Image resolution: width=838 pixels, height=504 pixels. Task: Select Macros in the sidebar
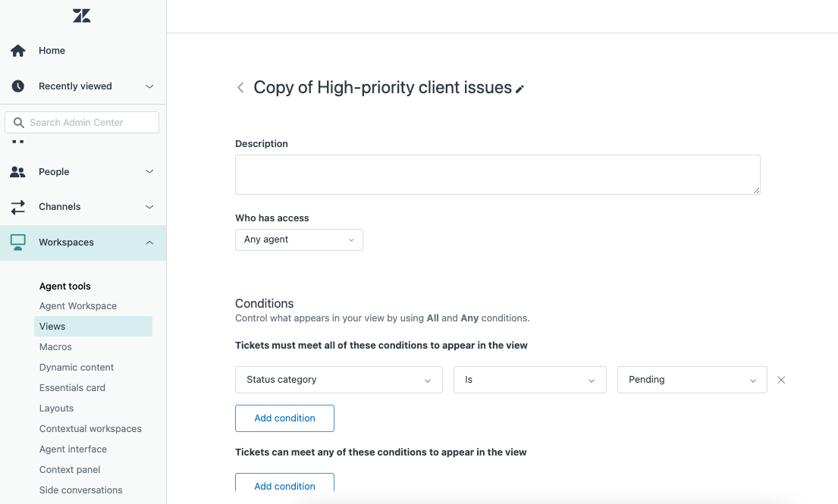pos(55,346)
